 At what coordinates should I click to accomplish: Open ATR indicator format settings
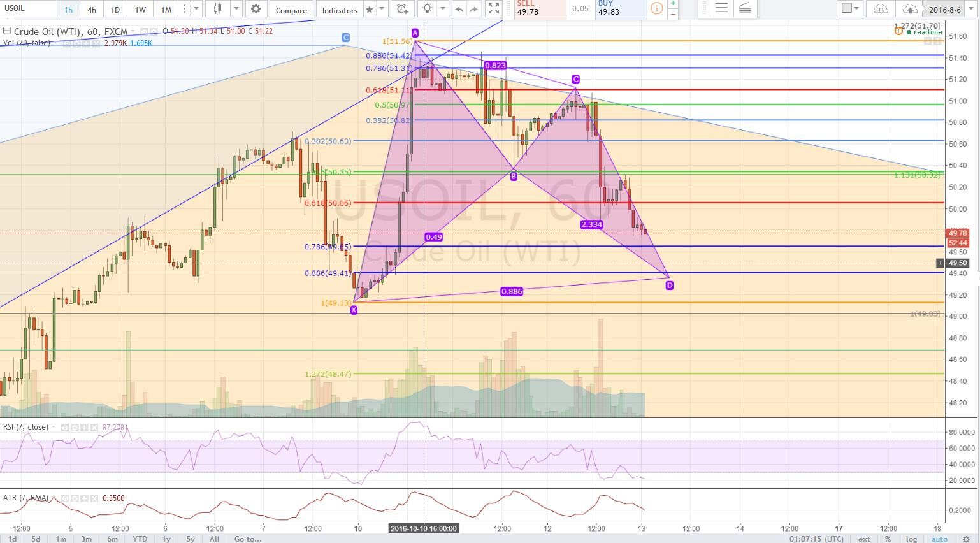pyautogui.click(x=74, y=498)
